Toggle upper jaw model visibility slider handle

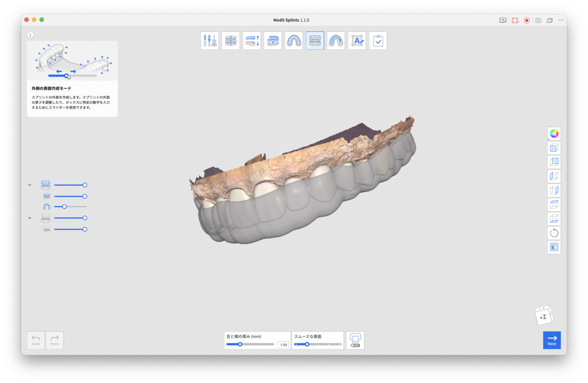tap(84, 185)
